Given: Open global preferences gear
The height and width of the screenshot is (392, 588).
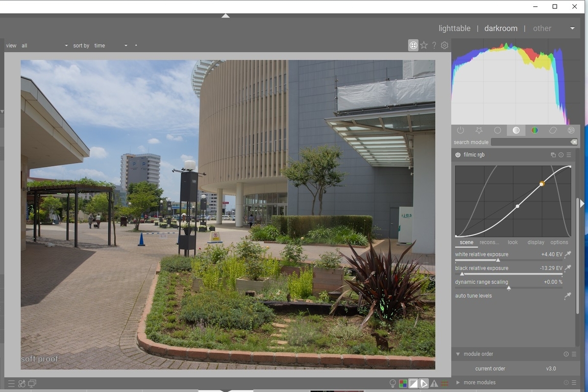Looking at the screenshot, I should pos(444,46).
